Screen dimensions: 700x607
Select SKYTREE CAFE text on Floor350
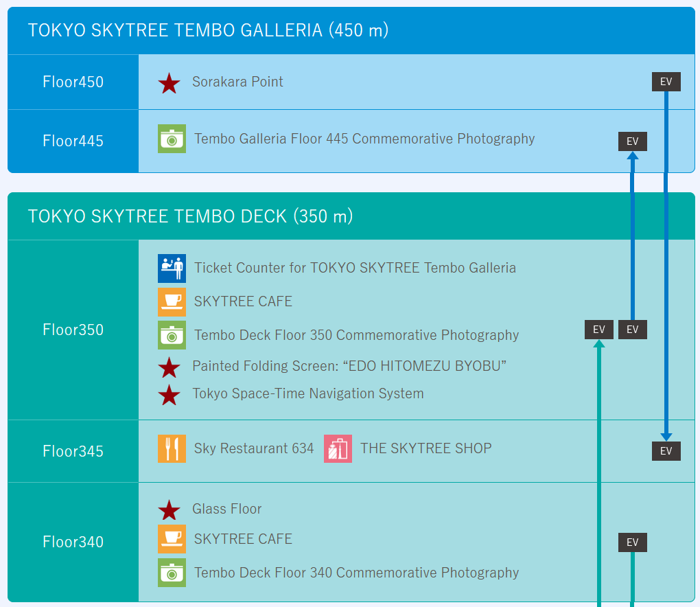pyautogui.click(x=243, y=301)
